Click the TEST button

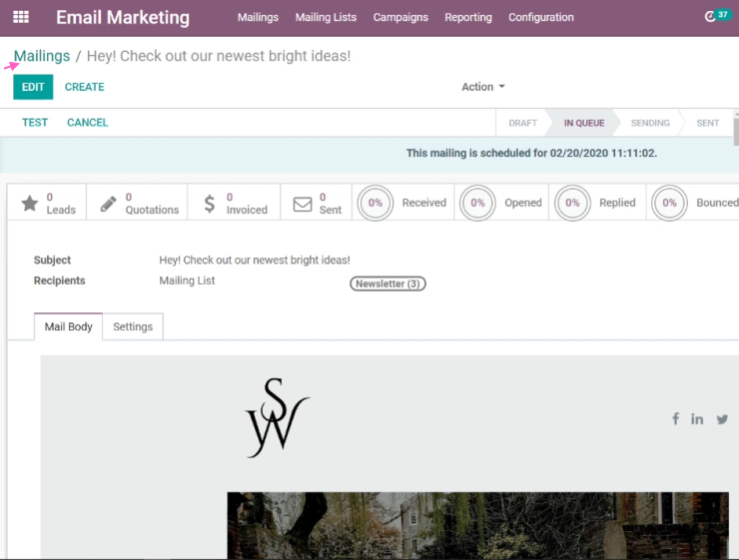click(35, 123)
